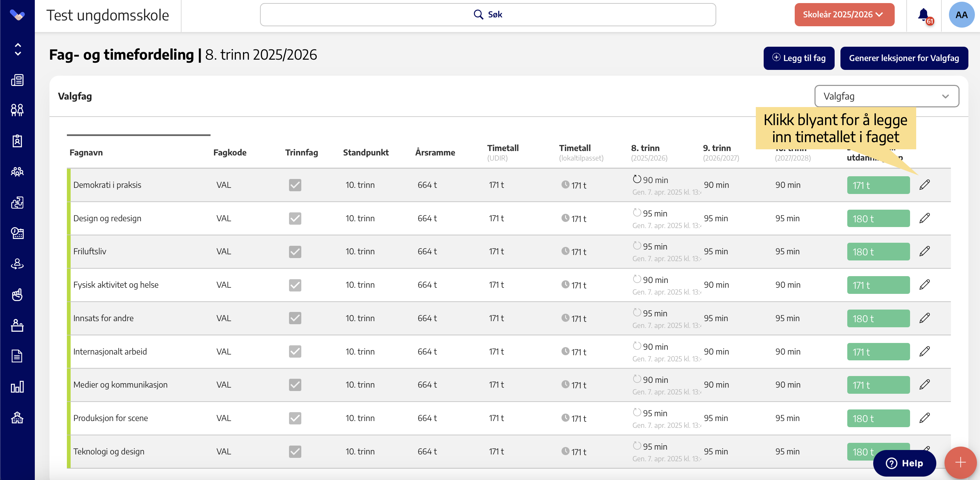Open the Valgfag category dropdown
980x480 pixels.
pyautogui.click(x=887, y=96)
